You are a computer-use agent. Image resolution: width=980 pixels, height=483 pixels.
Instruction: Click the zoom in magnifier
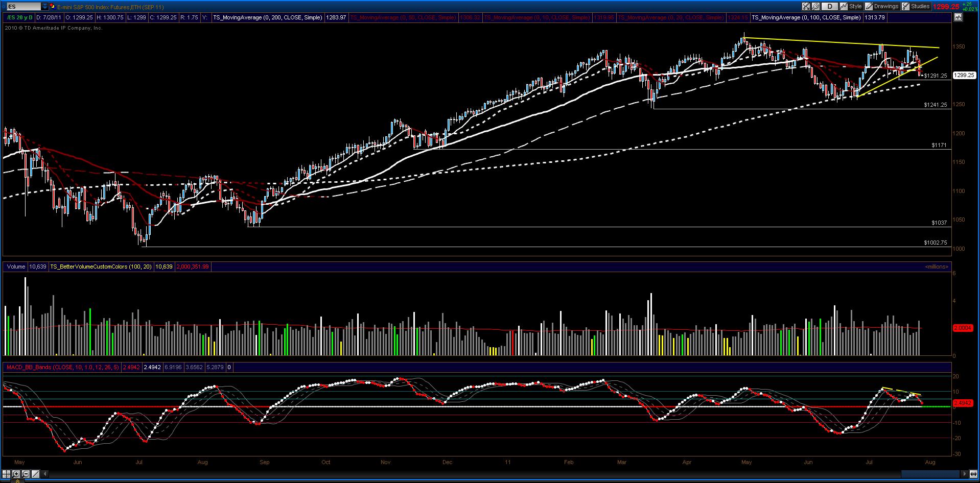(16, 474)
